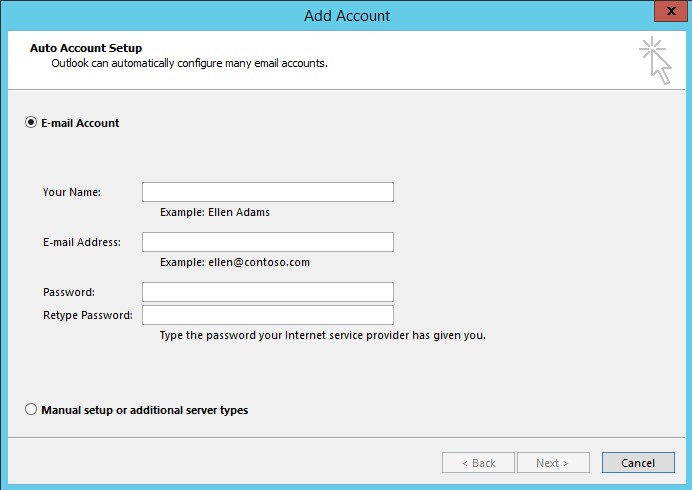
Task: Click the Example: Ellen Adams hint text
Action: [x=215, y=212]
